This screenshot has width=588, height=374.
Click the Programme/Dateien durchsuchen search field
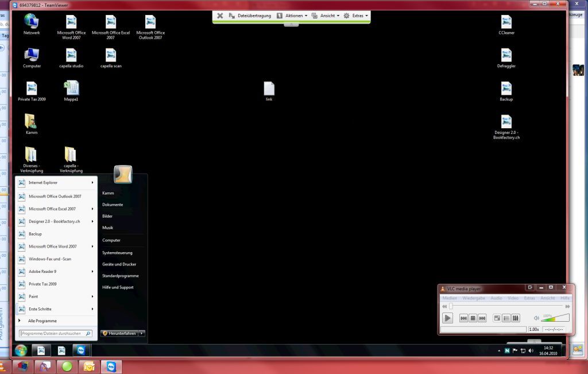(x=56, y=333)
